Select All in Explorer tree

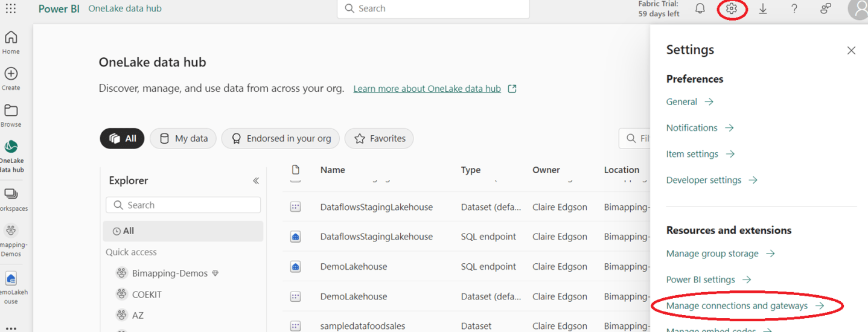click(x=183, y=231)
